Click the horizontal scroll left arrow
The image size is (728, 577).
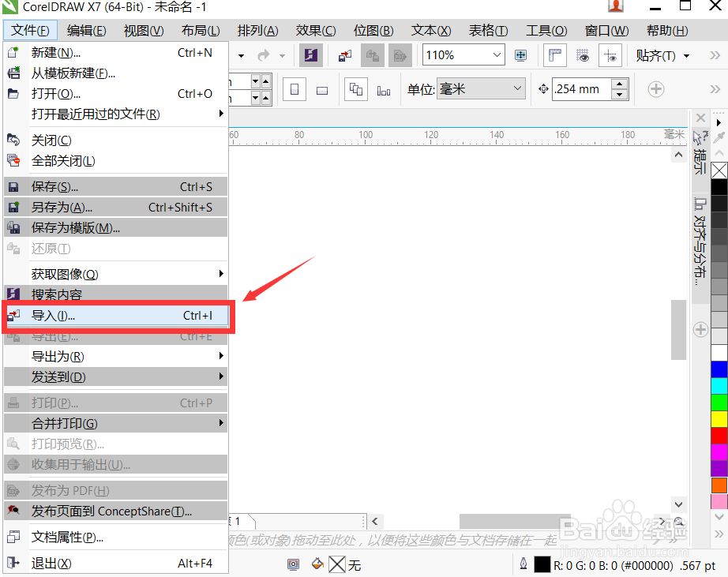pos(375,521)
